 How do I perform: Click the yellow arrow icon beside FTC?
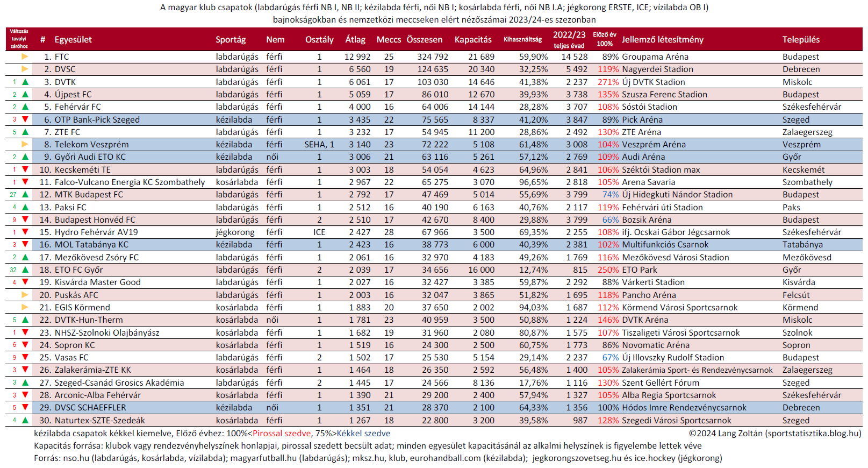pos(25,56)
